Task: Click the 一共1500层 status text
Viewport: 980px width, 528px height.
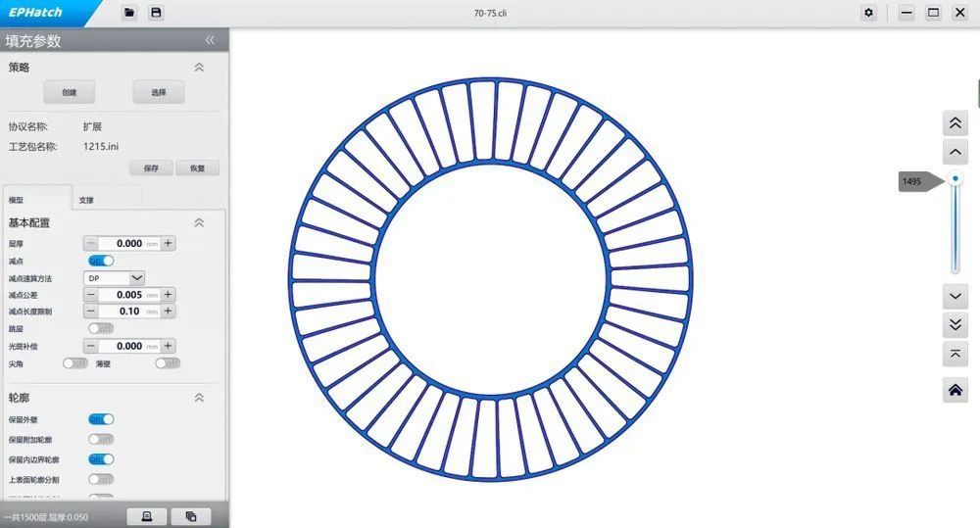Action: tap(46, 517)
